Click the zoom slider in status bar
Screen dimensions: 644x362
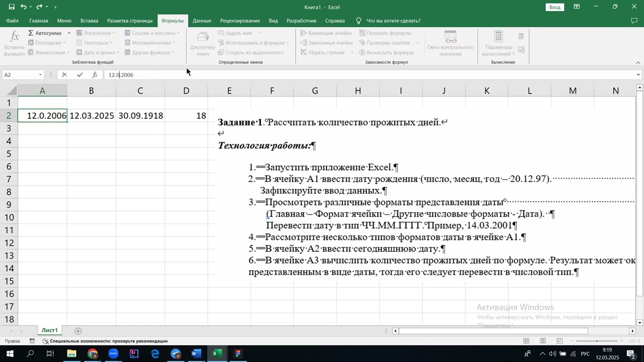597,341
